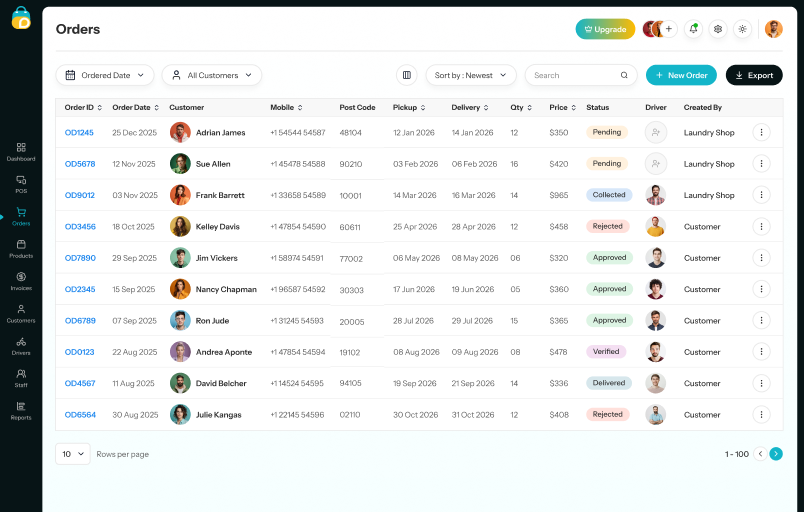804x512 pixels.
Task: Expand the All Customers filter dropdown
Action: pyautogui.click(x=212, y=75)
